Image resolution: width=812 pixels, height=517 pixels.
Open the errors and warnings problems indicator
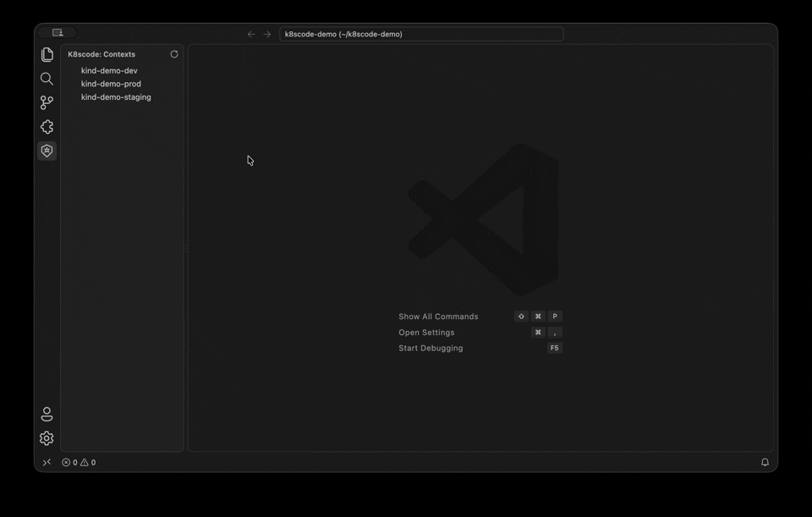click(79, 462)
